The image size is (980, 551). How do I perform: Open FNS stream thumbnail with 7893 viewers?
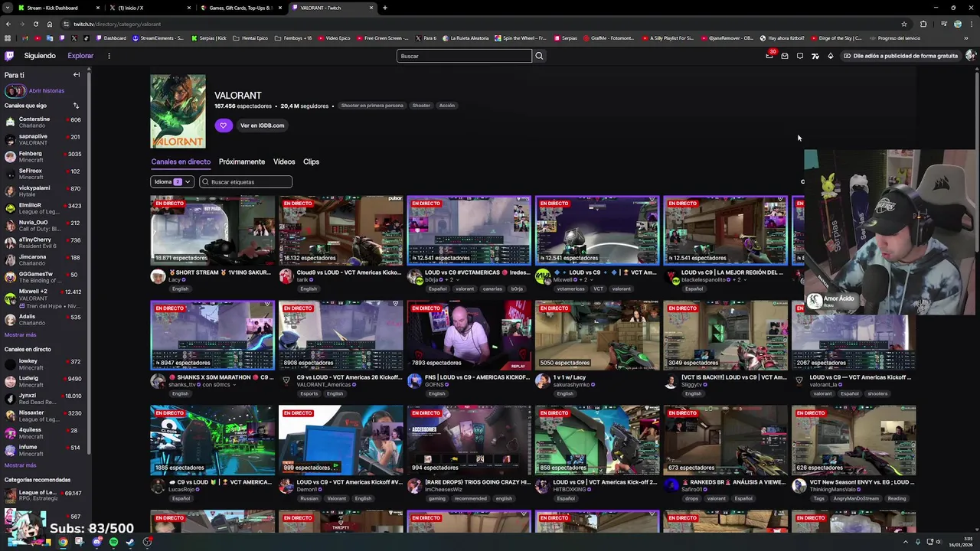pyautogui.click(x=469, y=335)
